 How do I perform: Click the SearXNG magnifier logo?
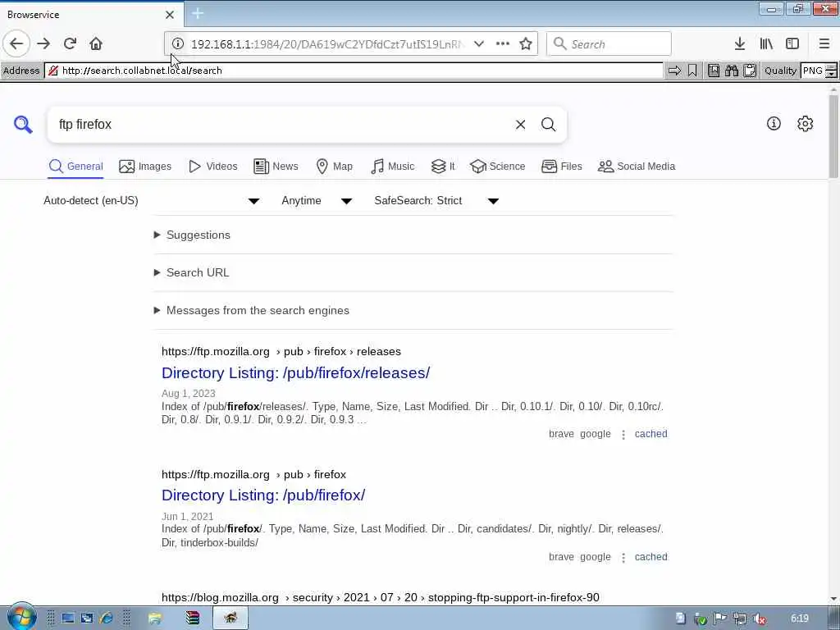[x=23, y=125]
